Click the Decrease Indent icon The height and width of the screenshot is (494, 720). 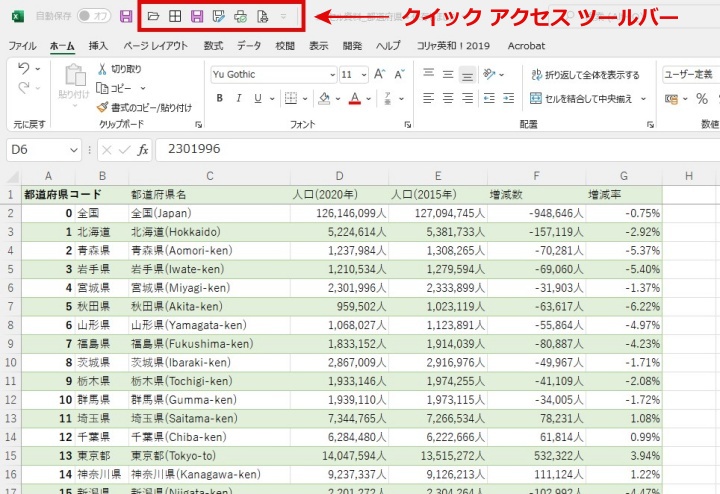click(489, 98)
